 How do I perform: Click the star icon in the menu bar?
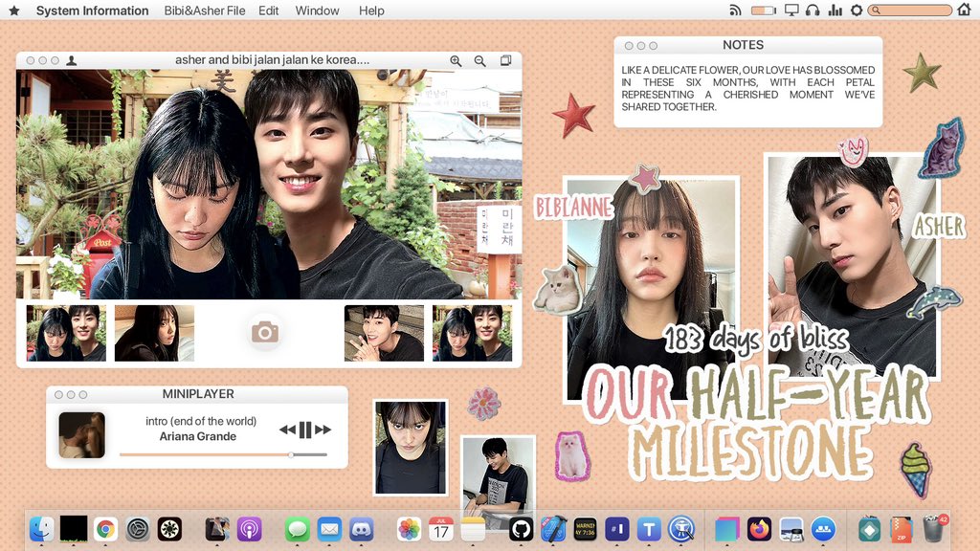pyautogui.click(x=14, y=11)
